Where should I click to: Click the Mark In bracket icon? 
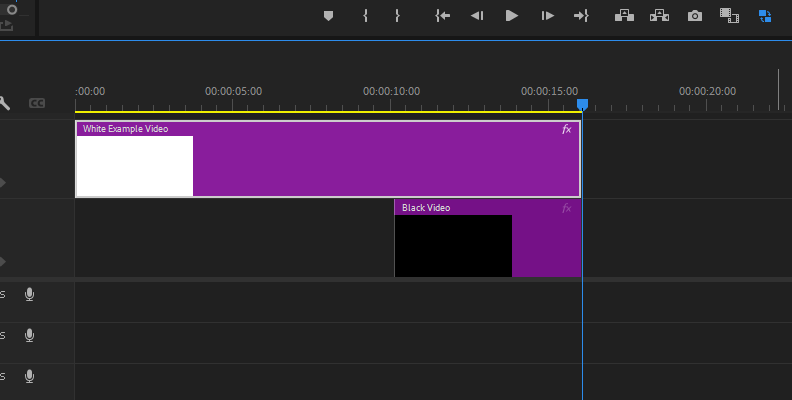click(366, 16)
